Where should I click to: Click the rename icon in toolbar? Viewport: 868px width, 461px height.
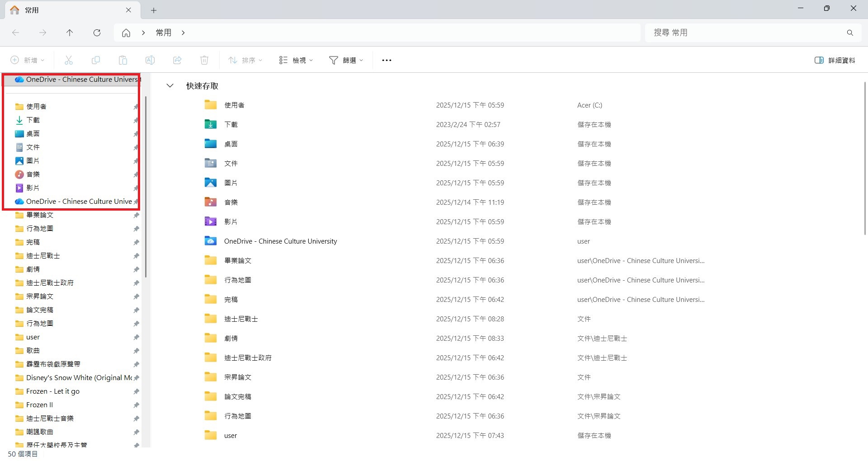click(150, 60)
